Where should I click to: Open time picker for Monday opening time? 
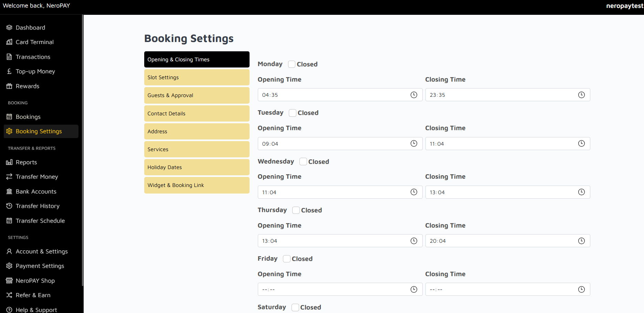tap(414, 95)
